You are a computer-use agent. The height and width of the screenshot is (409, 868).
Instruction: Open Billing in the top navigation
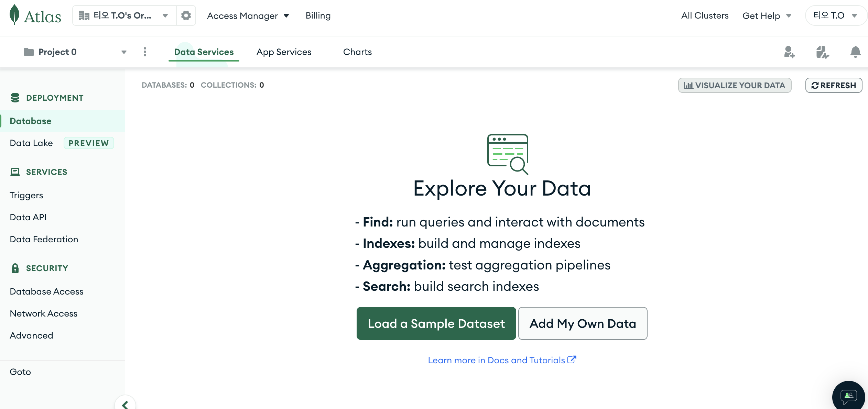[x=318, y=15]
